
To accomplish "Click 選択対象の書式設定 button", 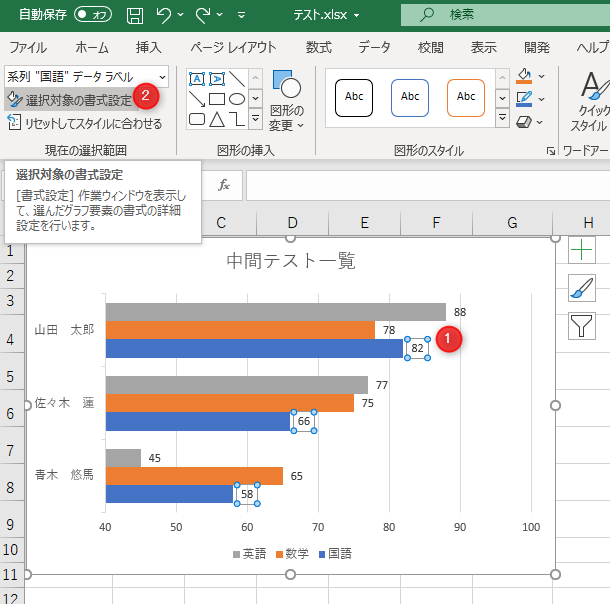I will pos(70,100).
